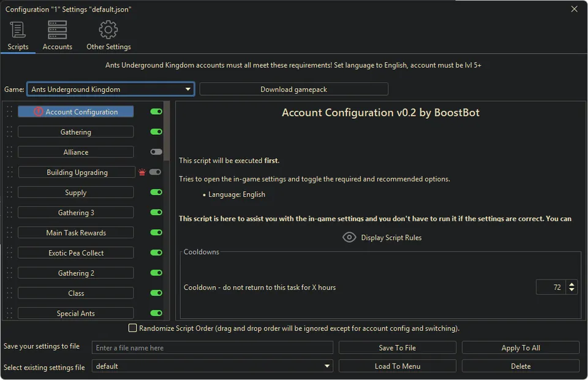The height and width of the screenshot is (380, 588).
Task: Check the Randomize Script Order checkbox
Action: tap(132, 328)
